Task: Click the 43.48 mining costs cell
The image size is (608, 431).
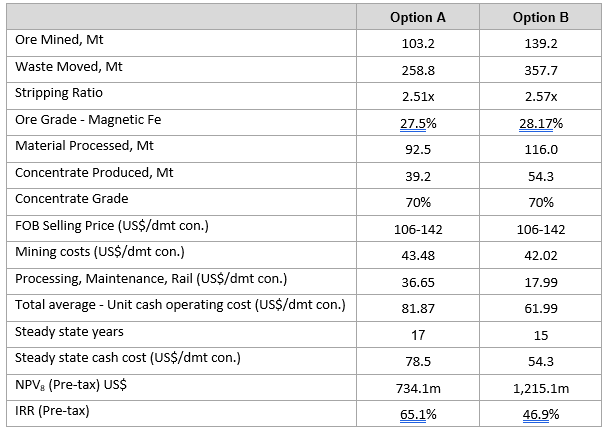Action: tap(420, 254)
